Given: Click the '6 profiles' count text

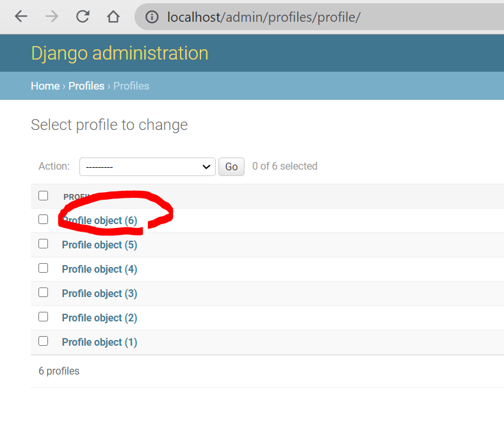Looking at the screenshot, I should [59, 371].
